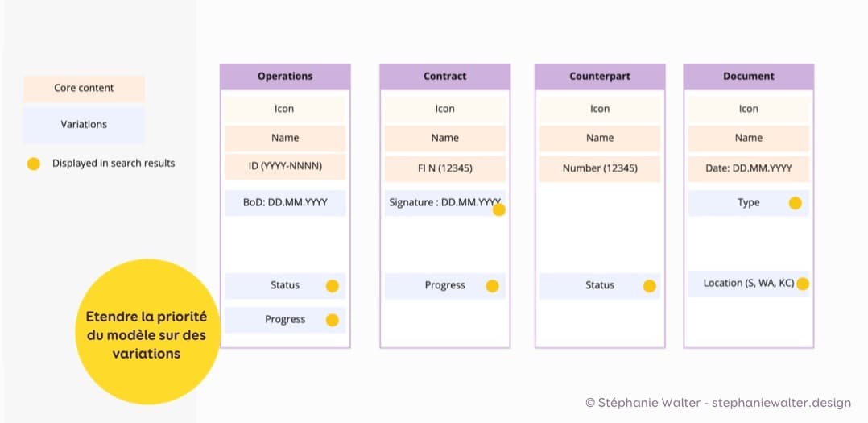Select the Counterpart column header
The height and width of the screenshot is (423, 868).
click(x=600, y=77)
